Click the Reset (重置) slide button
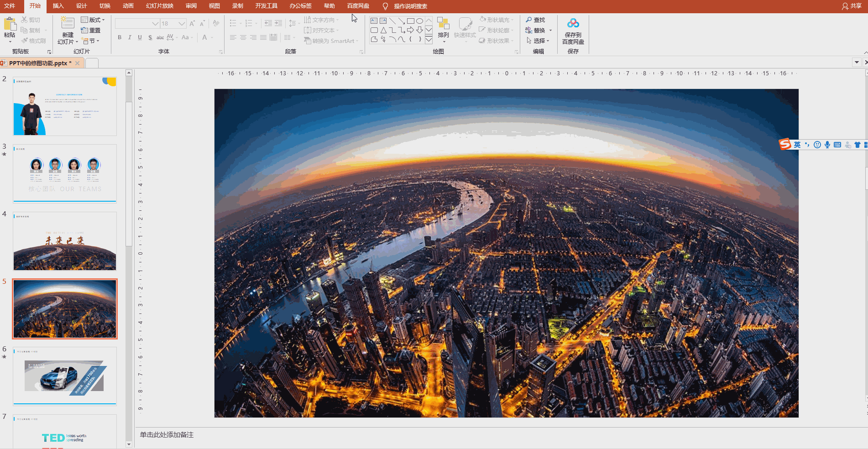The height and width of the screenshot is (449, 868). tap(91, 30)
